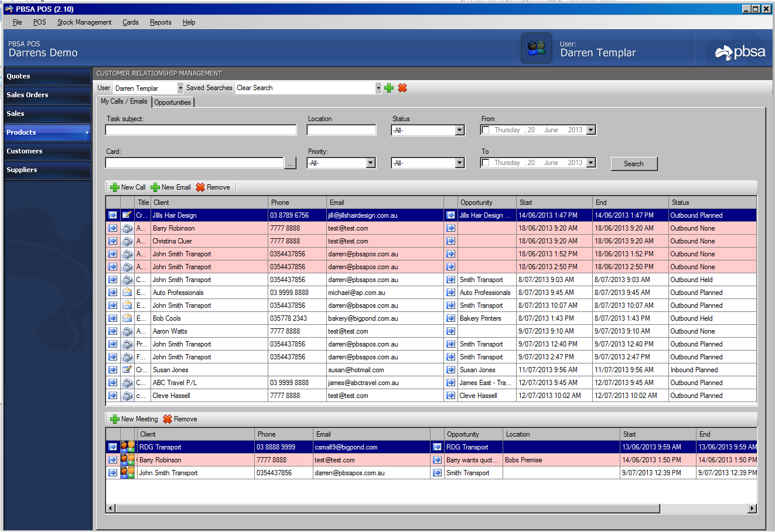Focus the Task subject input field

point(201,130)
